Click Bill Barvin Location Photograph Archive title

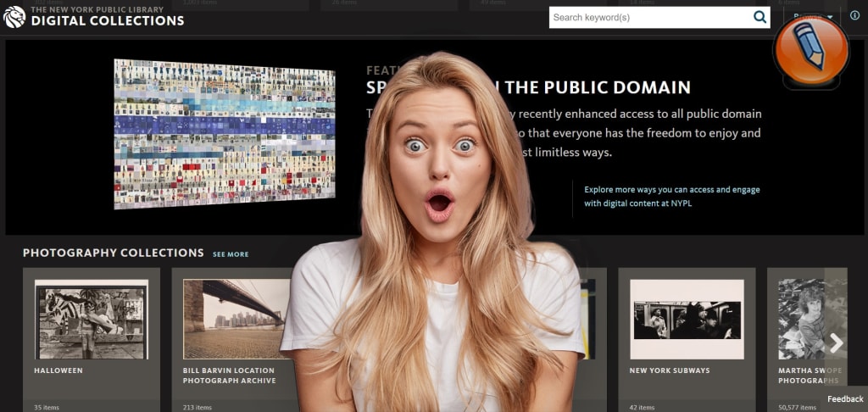pos(229,376)
